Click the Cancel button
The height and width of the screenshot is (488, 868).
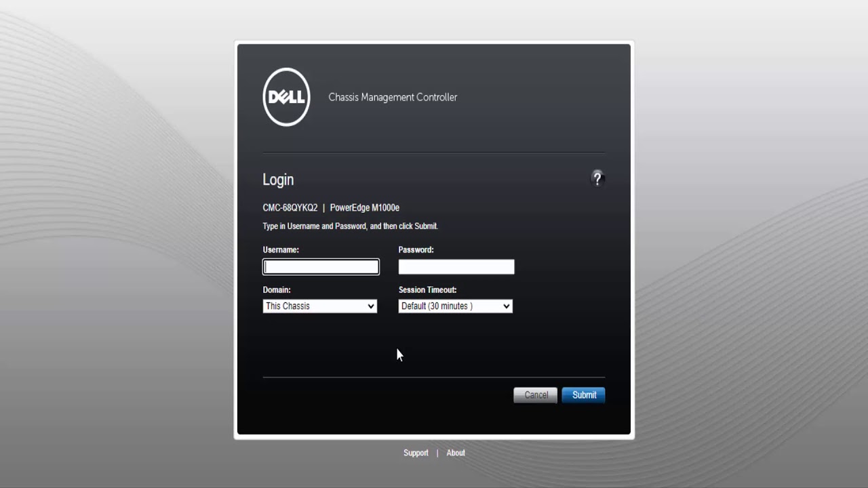tap(536, 395)
